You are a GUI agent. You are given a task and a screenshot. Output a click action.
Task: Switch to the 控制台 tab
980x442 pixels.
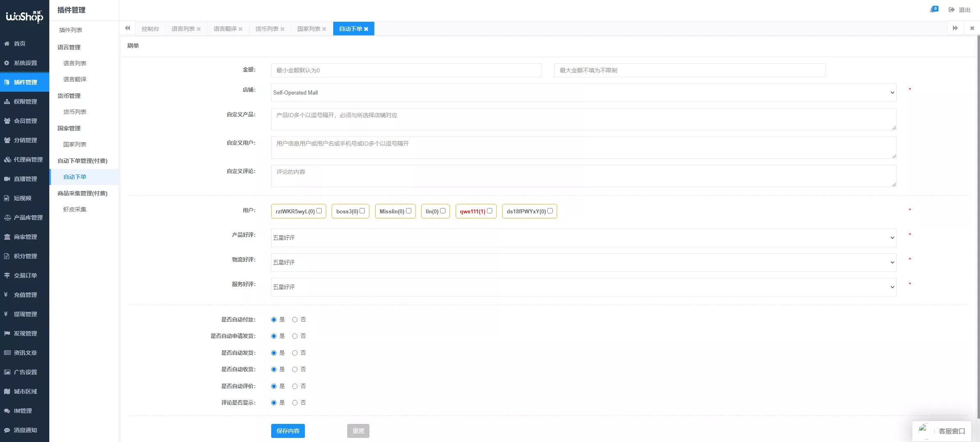click(150, 29)
